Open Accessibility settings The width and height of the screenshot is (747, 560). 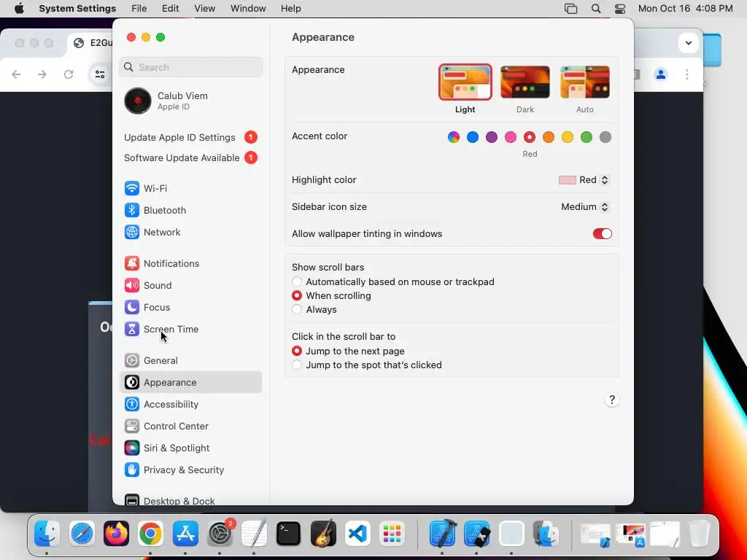pyautogui.click(x=190, y=404)
